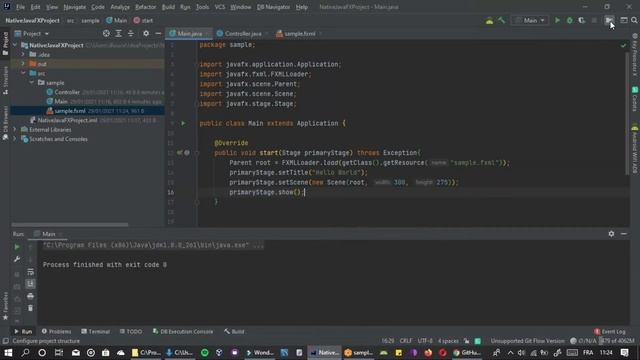The height and width of the screenshot is (360, 640).
Task: Open the Main run configuration dropdown
Action: (x=530, y=20)
